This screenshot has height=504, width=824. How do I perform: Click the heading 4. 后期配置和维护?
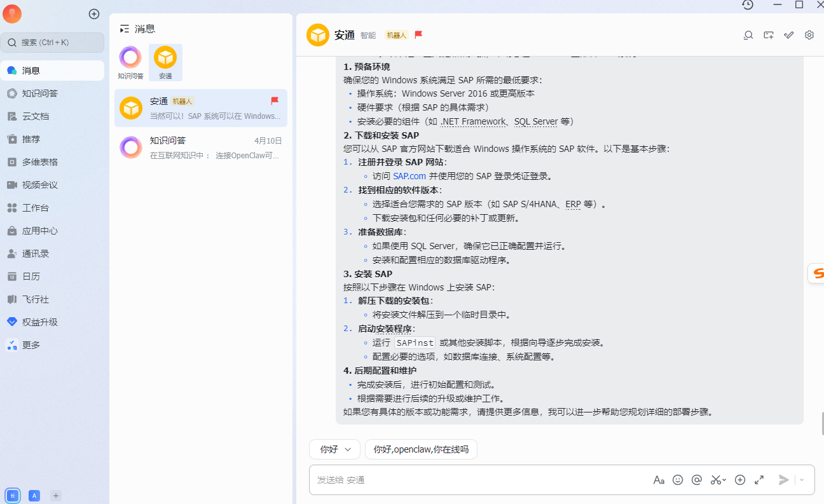point(380,371)
